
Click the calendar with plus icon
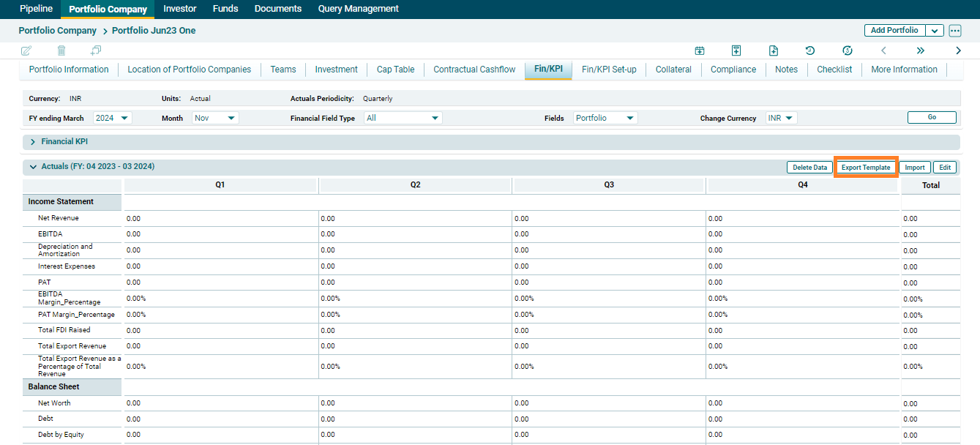click(700, 51)
